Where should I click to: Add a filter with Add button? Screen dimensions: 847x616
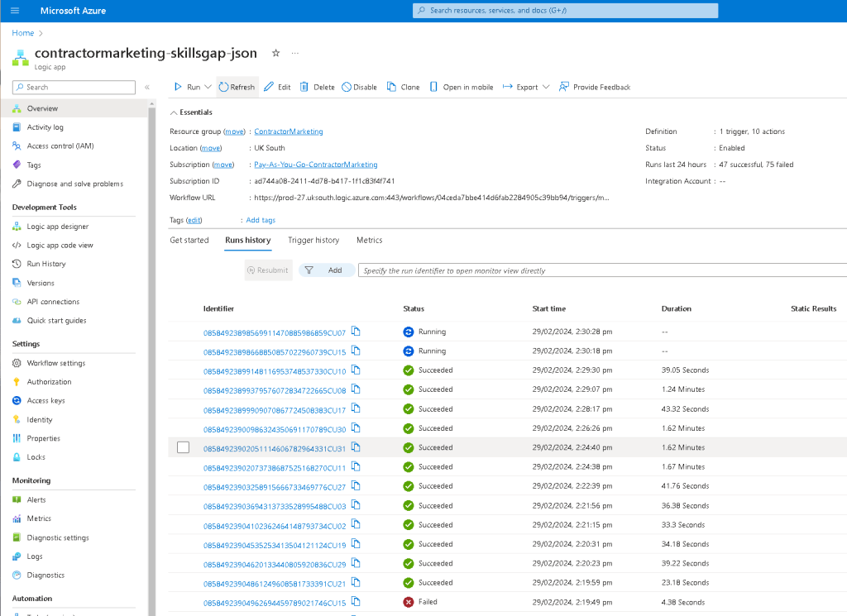click(x=327, y=270)
